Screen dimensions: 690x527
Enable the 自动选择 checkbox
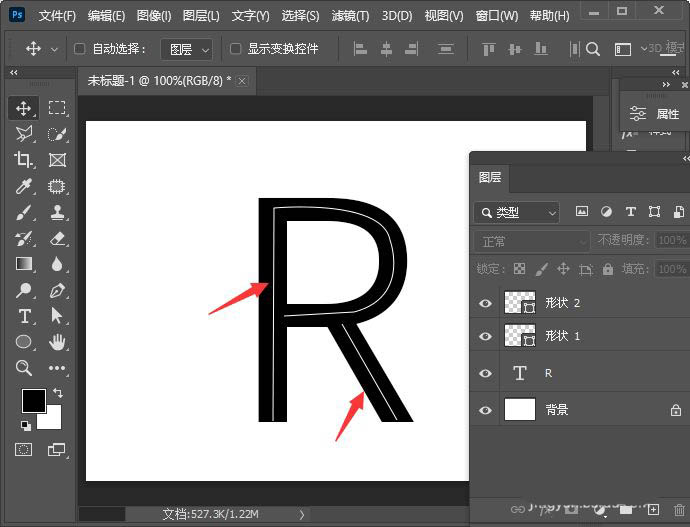[x=80, y=48]
